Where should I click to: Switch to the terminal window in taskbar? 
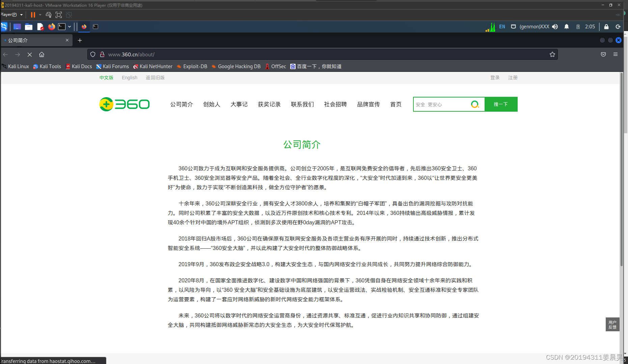(x=95, y=27)
